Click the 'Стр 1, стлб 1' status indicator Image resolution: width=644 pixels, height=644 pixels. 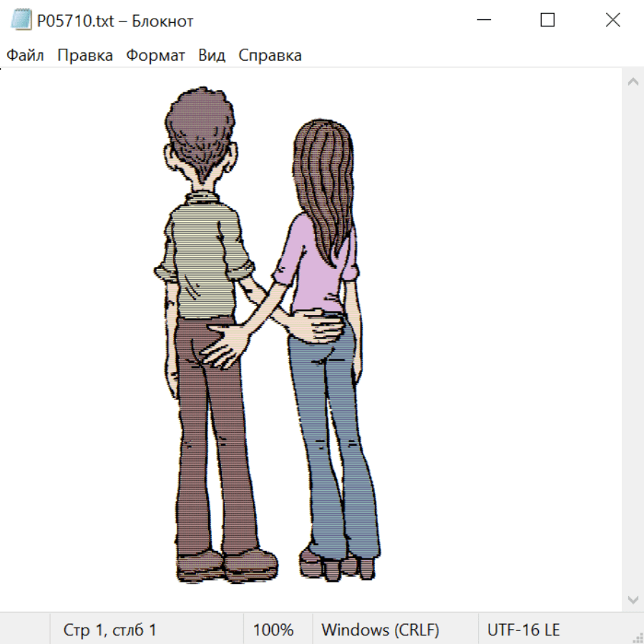tap(110, 630)
